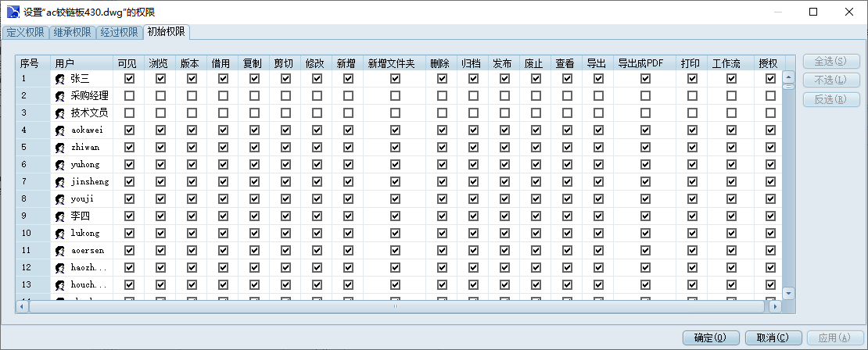
Task: Select the user icon for yuhong
Action: tap(60, 165)
